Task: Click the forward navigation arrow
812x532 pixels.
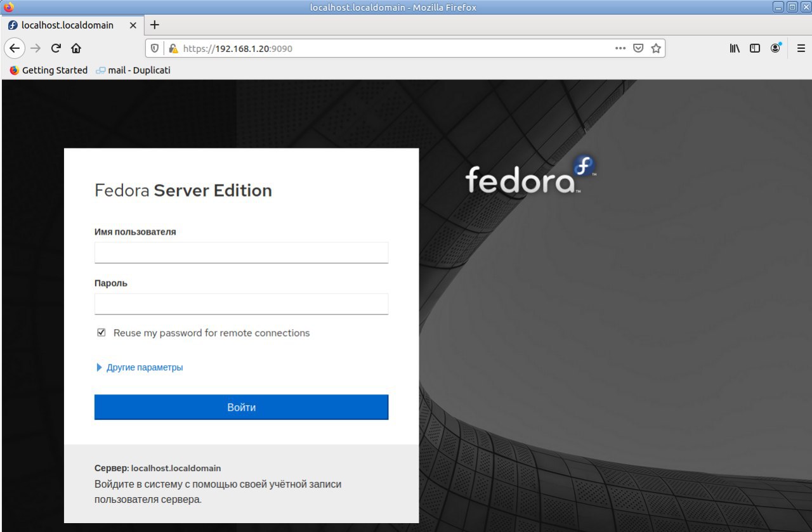Action: pyautogui.click(x=36, y=48)
